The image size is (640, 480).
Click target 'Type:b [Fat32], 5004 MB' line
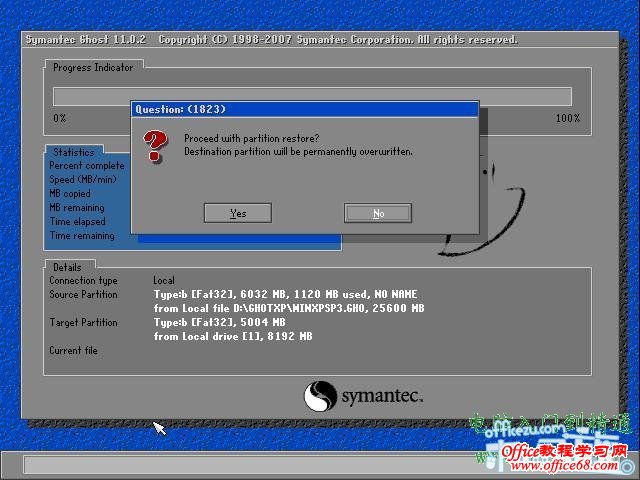point(220,322)
